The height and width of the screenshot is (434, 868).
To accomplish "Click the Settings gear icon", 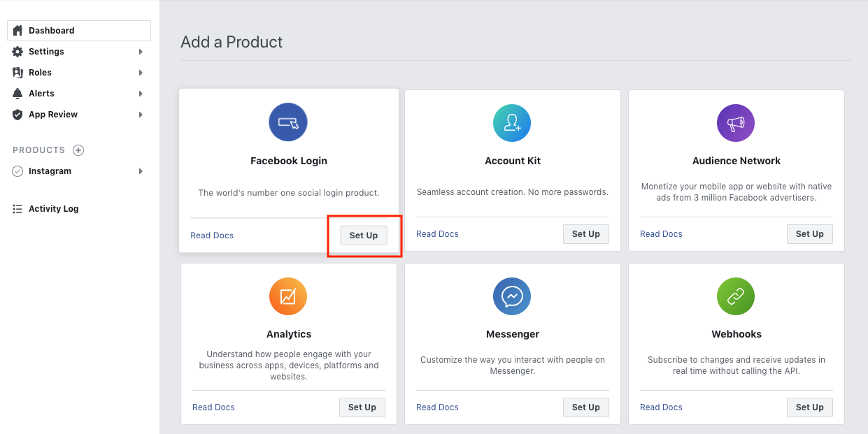I will pos(18,52).
